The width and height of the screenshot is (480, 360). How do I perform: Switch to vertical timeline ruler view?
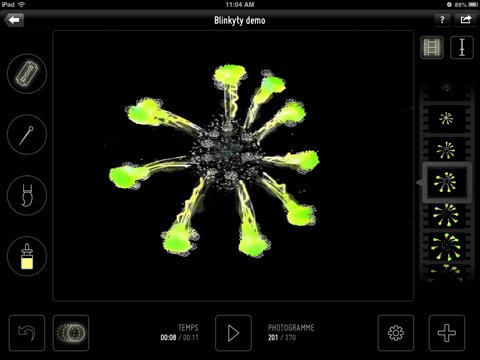click(x=462, y=47)
